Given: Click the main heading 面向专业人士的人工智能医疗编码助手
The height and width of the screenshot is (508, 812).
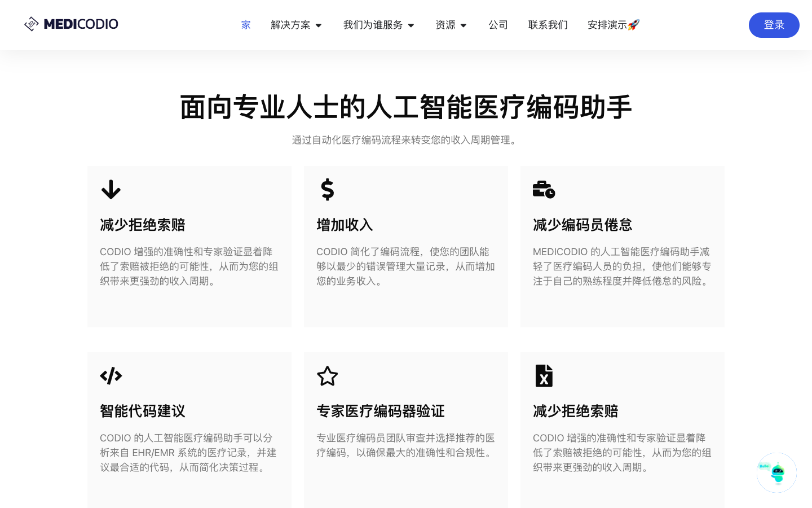Looking at the screenshot, I should click(x=406, y=107).
